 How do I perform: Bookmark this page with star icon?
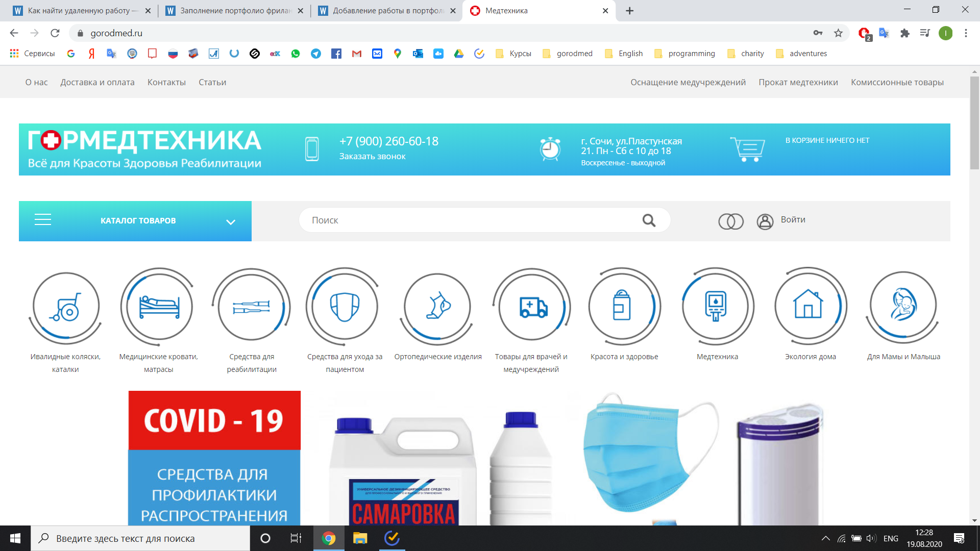(x=838, y=33)
